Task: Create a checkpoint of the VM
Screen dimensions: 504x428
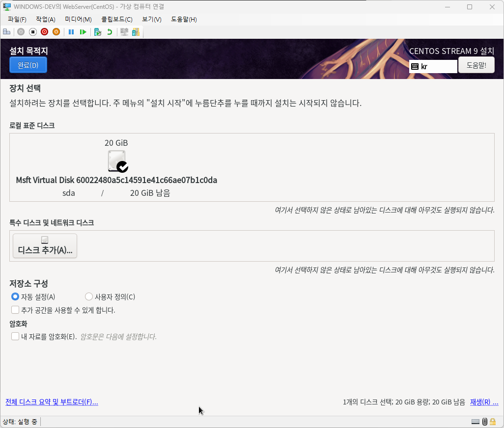Action: (97, 32)
